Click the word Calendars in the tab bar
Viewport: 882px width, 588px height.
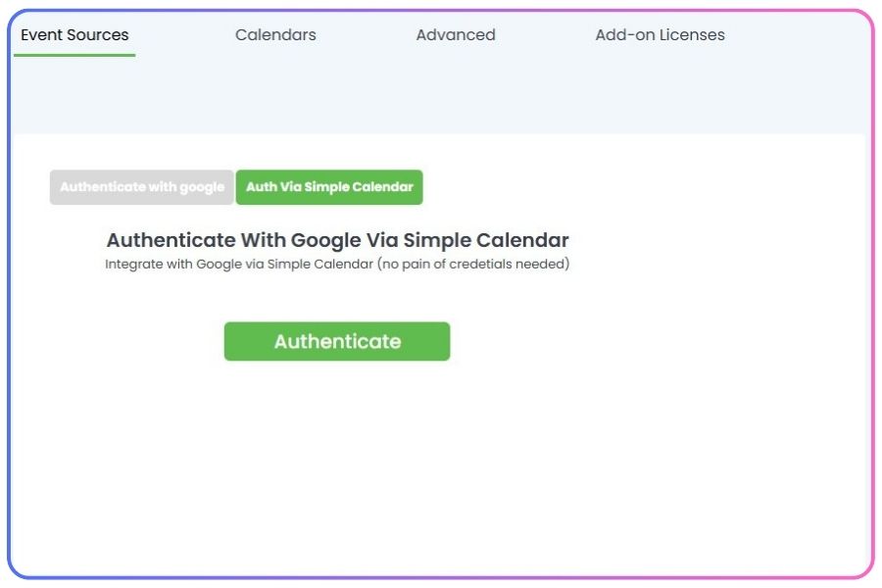point(275,35)
